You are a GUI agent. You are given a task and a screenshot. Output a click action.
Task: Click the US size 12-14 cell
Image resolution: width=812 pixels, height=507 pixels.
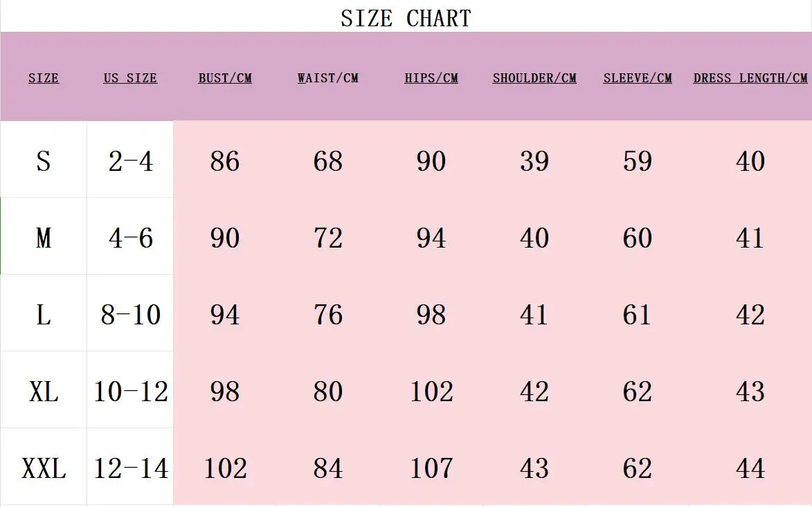pyautogui.click(x=131, y=469)
